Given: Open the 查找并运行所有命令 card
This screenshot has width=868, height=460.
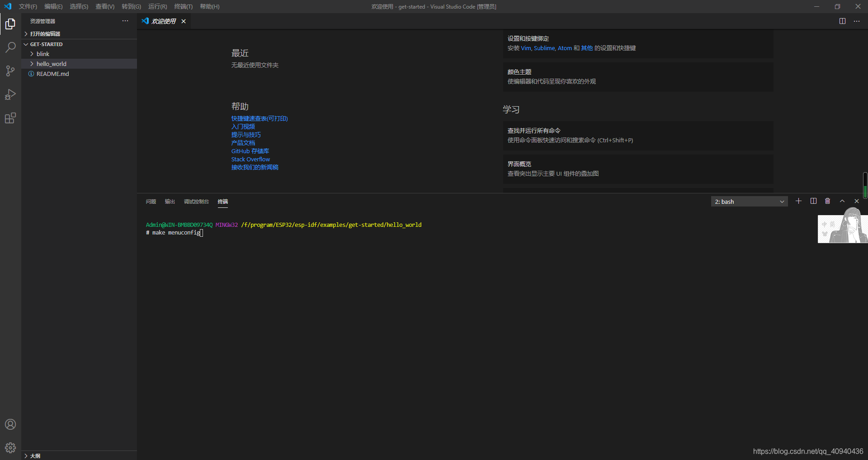Looking at the screenshot, I should [x=638, y=136].
